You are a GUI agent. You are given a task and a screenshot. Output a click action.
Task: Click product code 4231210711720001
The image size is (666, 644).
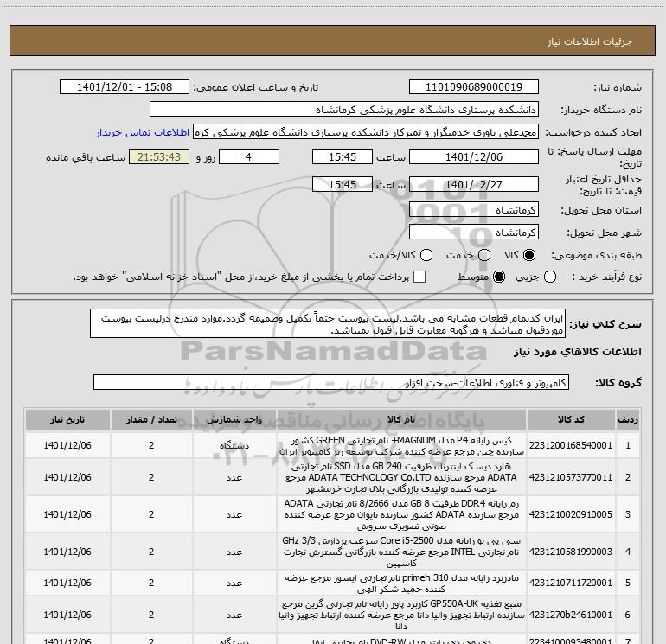click(x=571, y=583)
